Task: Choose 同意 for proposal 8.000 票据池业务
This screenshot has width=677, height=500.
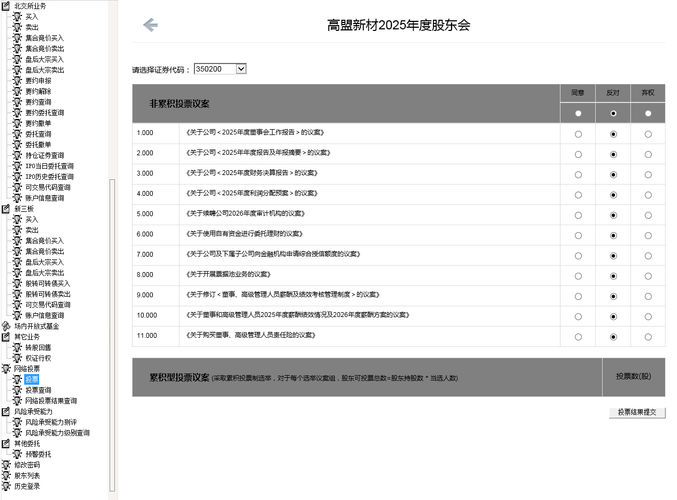Action: tap(578, 276)
